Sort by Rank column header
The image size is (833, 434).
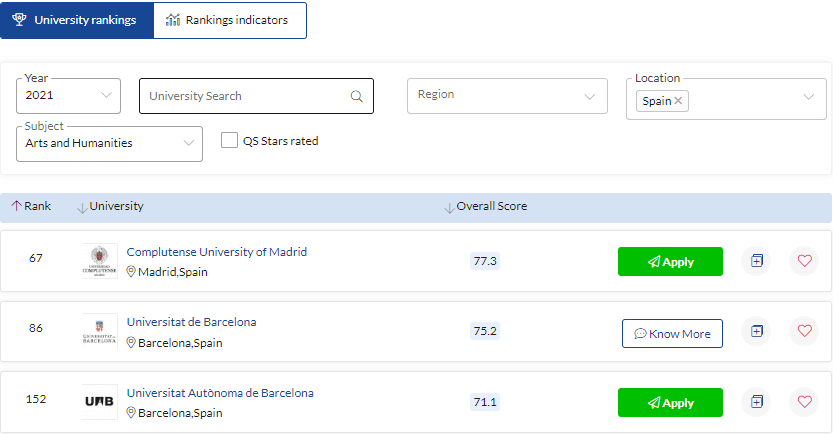[31, 206]
